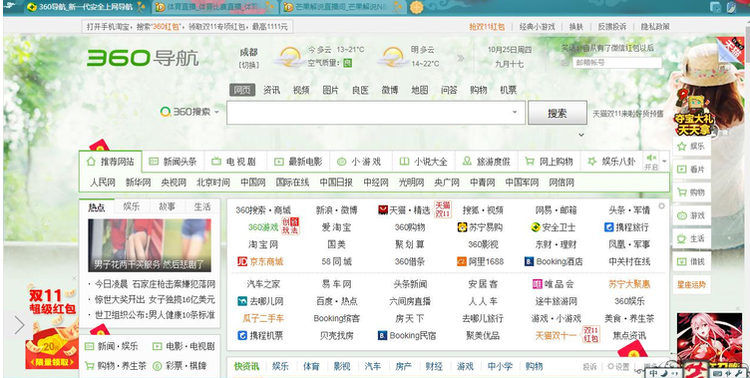Click the 搜索 button
The width and height of the screenshot is (750, 378).
pos(557,113)
